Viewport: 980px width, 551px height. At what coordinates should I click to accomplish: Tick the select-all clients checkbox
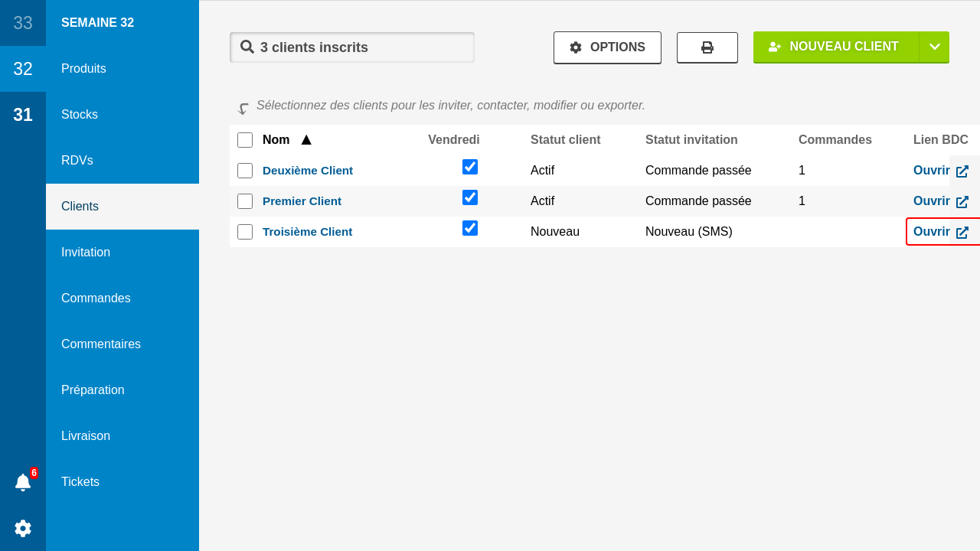click(245, 140)
